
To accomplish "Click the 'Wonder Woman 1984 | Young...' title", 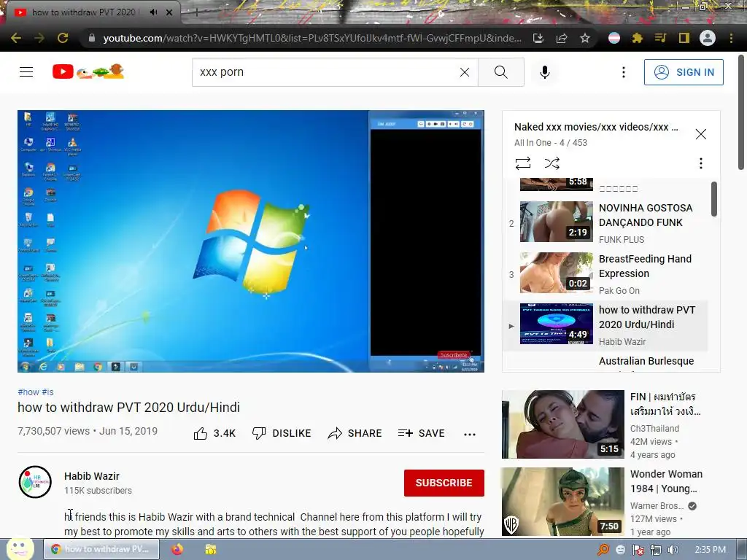I will pyautogui.click(x=666, y=481).
